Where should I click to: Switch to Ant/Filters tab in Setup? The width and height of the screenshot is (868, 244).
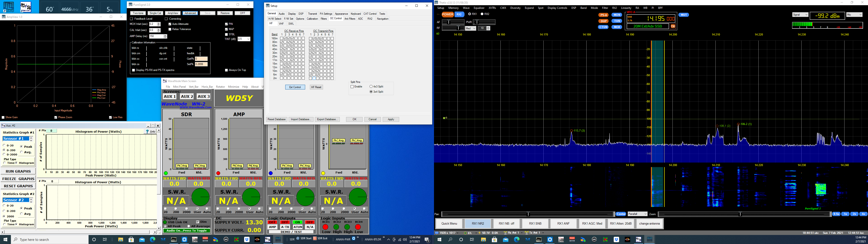pyautogui.click(x=350, y=19)
